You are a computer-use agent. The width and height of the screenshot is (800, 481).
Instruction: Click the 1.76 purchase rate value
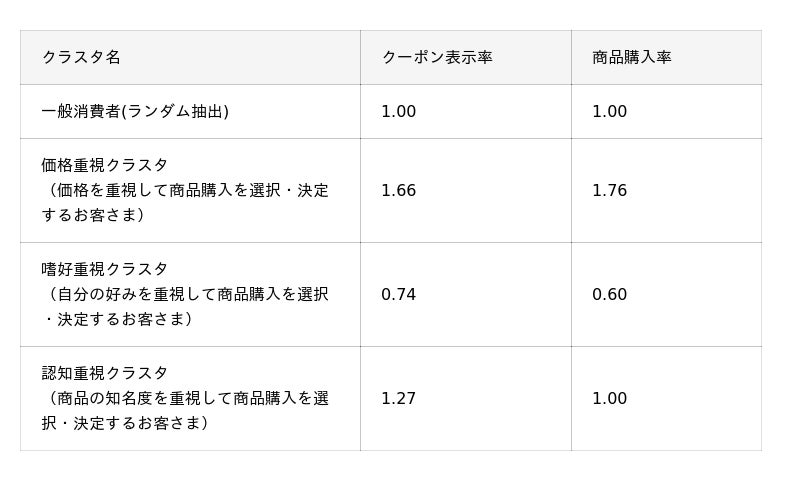609,190
